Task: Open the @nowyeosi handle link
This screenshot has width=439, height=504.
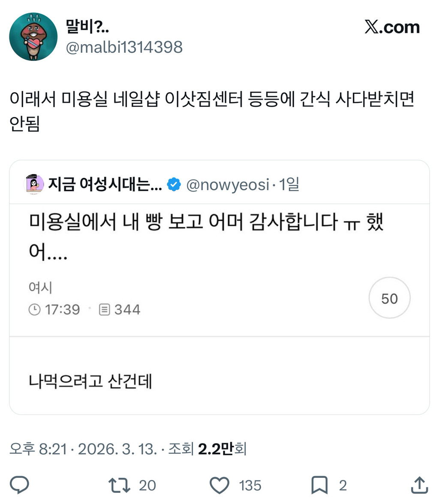Action: (x=227, y=185)
